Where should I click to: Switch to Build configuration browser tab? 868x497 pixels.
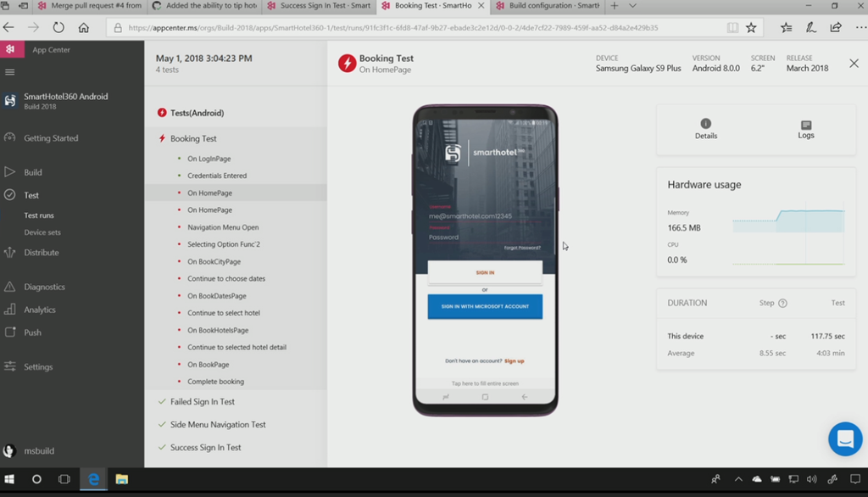click(x=548, y=6)
